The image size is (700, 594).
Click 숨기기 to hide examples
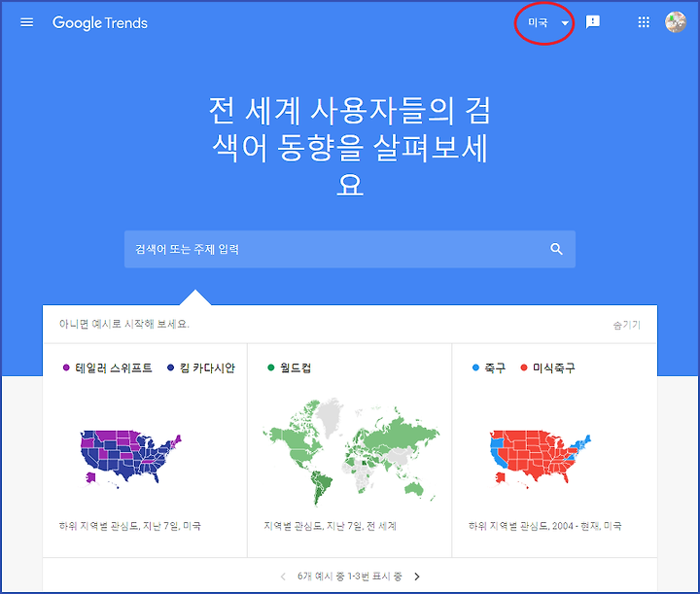coord(626,325)
